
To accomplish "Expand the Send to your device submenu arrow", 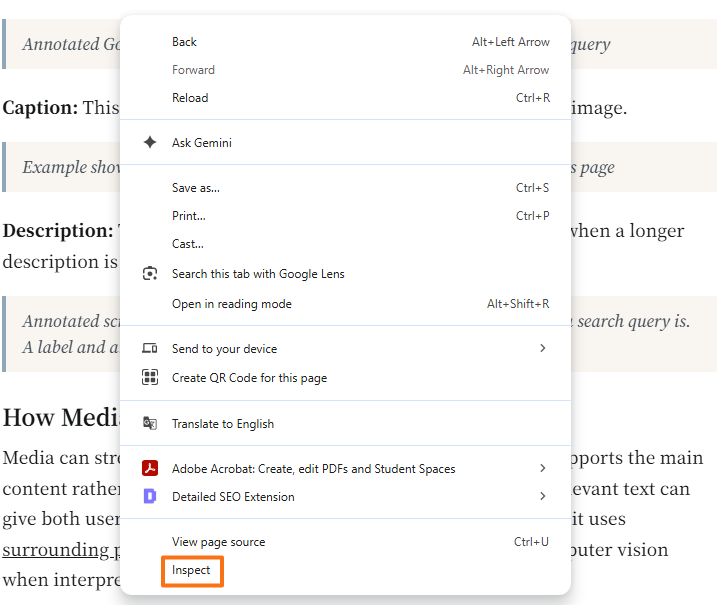I will tap(543, 348).
